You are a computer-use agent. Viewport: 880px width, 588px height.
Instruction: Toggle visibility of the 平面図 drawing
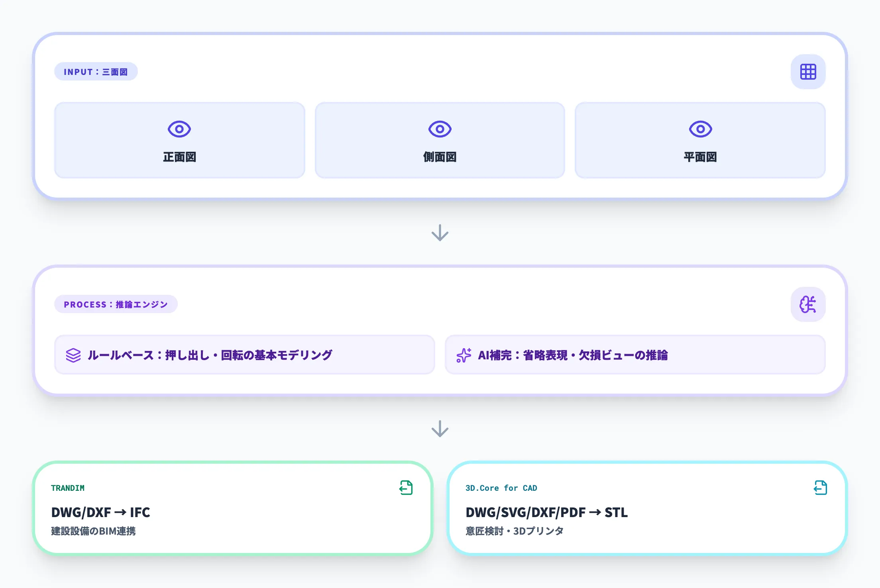(700, 129)
